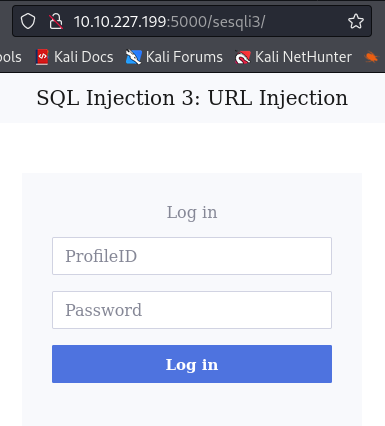Bookmark this page with the star icon

pyautogui.click(x=356, y=22)
